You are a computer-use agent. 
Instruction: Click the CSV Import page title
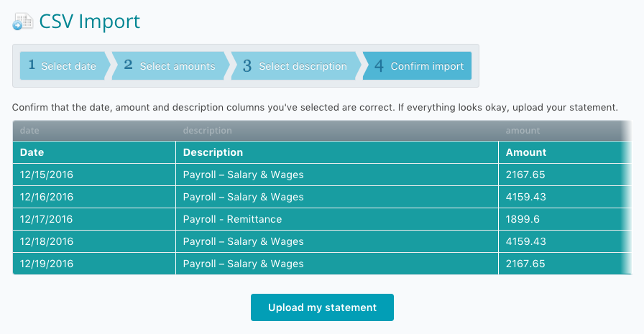[x=90, y=22]
